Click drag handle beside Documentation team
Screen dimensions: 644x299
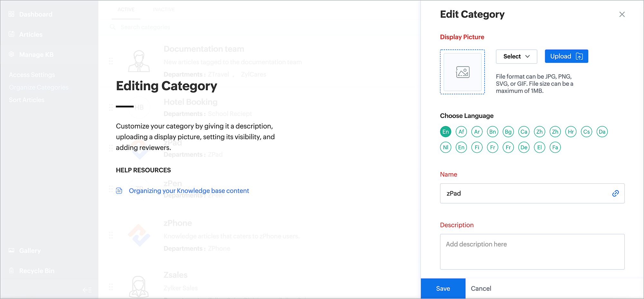(111, 61)
